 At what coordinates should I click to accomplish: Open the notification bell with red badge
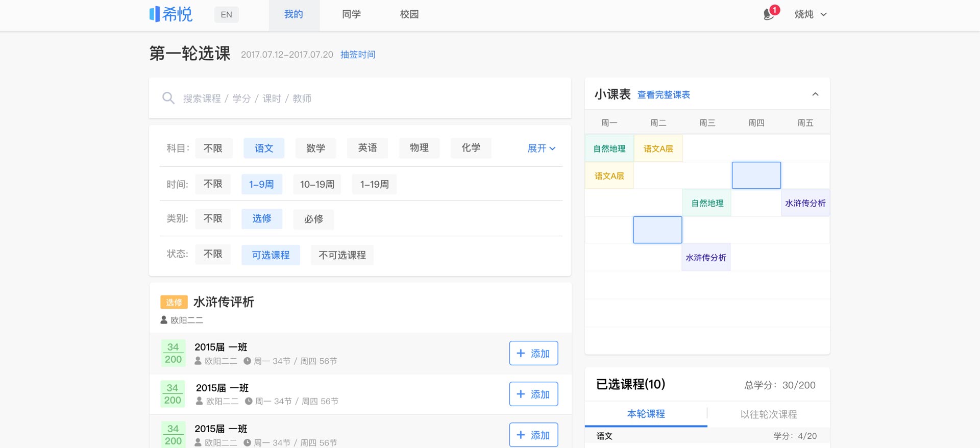[x=769, y=14]
